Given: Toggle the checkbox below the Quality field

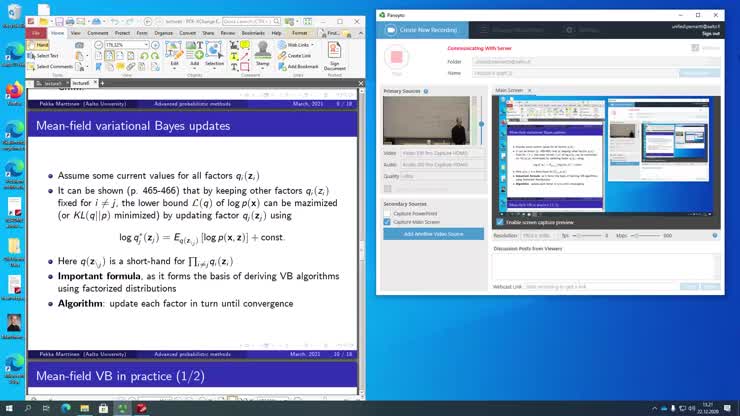Looking at the screenshot, I should (387, 188).
